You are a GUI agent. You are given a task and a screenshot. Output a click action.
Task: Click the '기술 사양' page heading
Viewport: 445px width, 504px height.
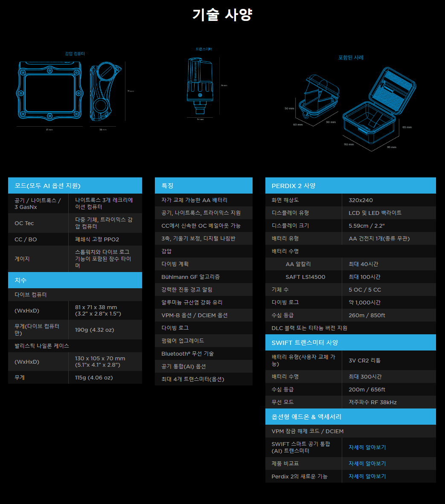tap(222, 15)
